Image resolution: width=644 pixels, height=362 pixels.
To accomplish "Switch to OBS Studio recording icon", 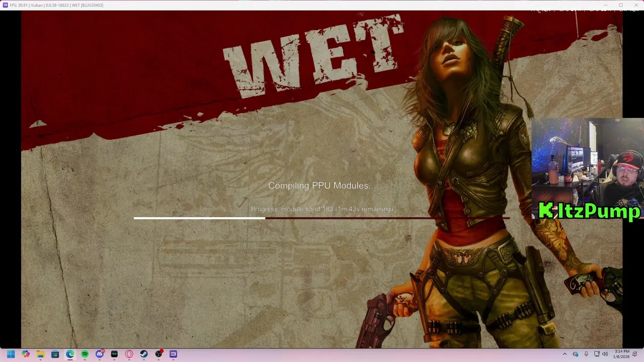I will pos(159,354).
